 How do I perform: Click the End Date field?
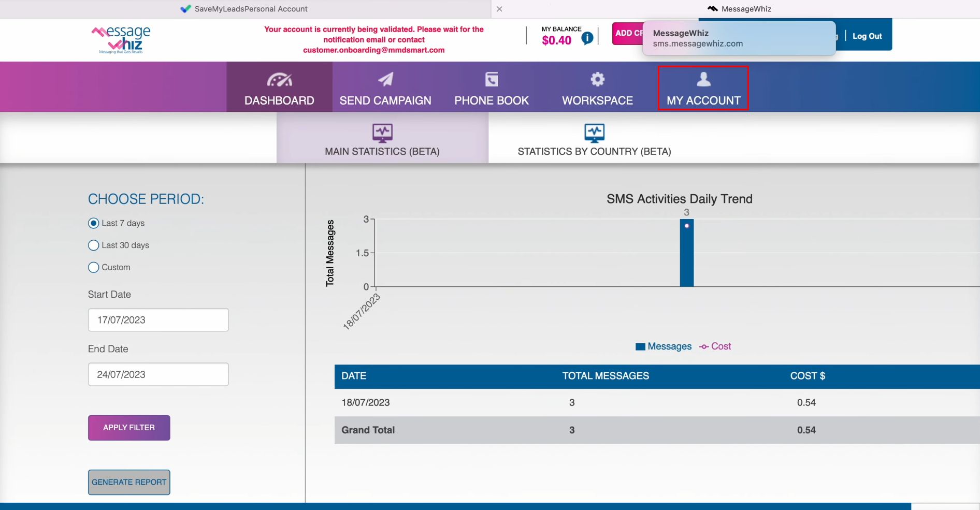pos(158,374)
